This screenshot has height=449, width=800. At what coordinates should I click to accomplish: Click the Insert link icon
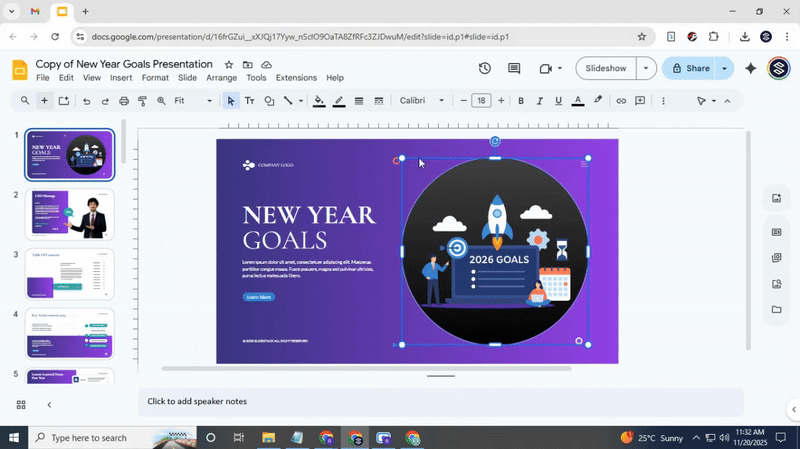pos(621,101)
